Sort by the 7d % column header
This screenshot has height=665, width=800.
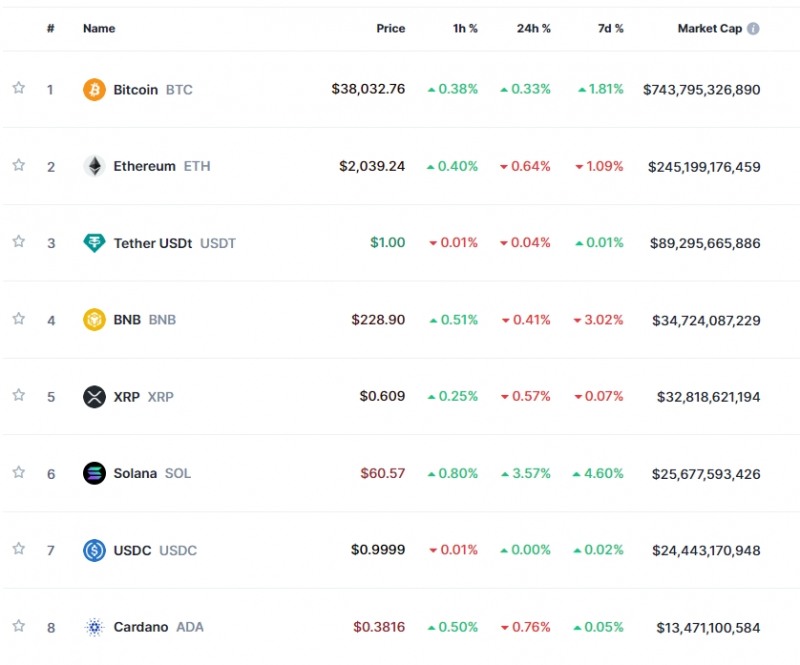(x=610, y=29)
